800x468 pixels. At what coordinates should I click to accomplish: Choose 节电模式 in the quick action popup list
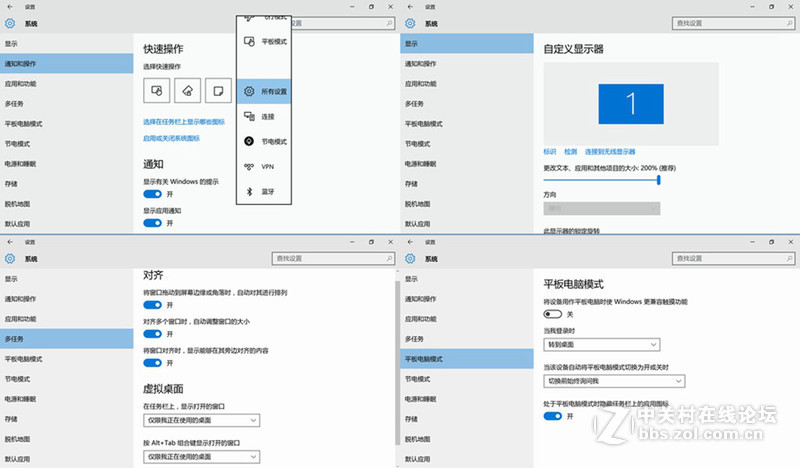pyautogui.click(x=264, y=141)
